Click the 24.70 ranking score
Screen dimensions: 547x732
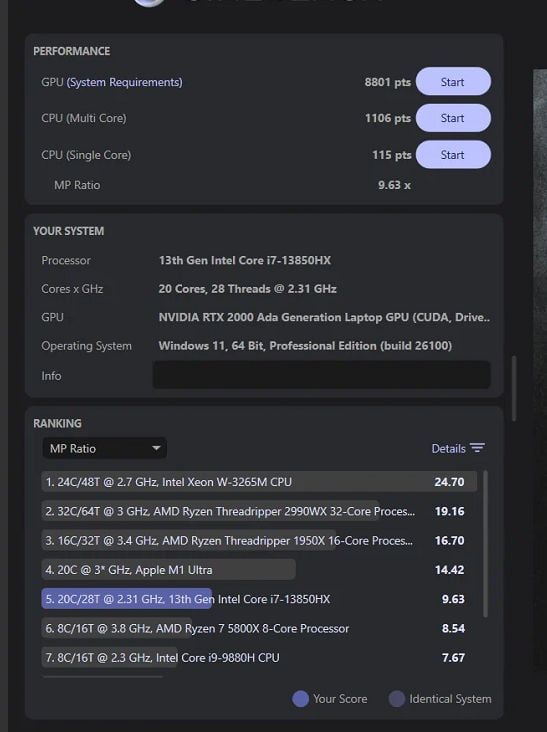pyautogui.click(x=449, y=482)
